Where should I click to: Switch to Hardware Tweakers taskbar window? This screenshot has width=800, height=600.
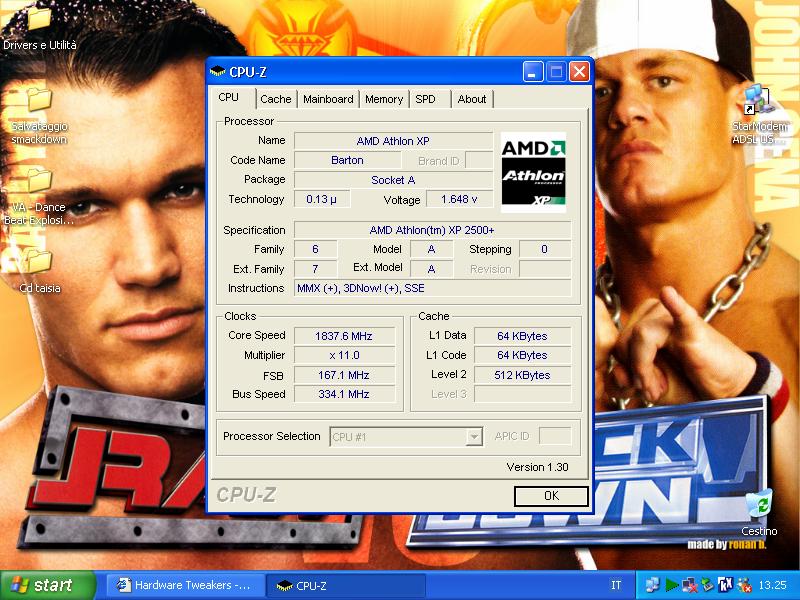point(185,585)
